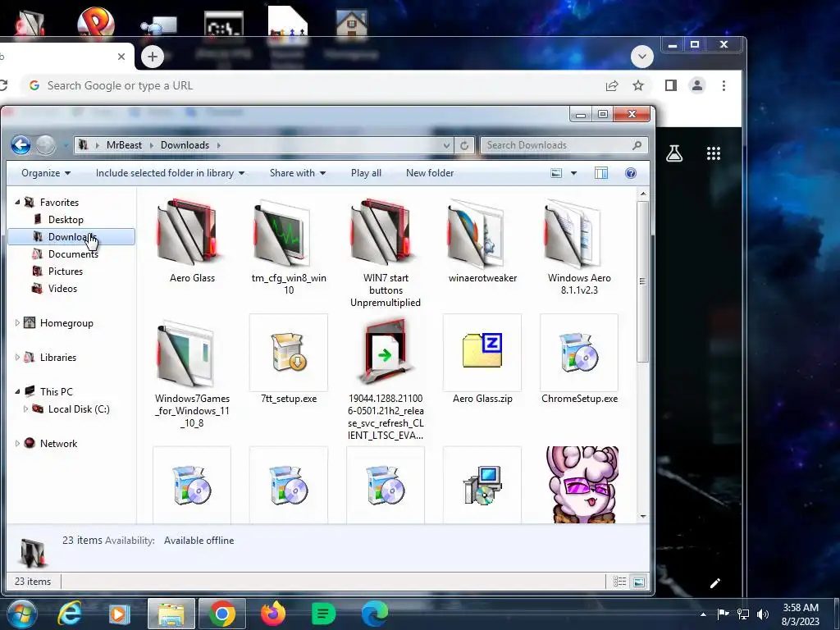Open new tab in Chrome window
The height and width of the screenshot is (630, 840).
pyautogui.click(x=152, y=57)
